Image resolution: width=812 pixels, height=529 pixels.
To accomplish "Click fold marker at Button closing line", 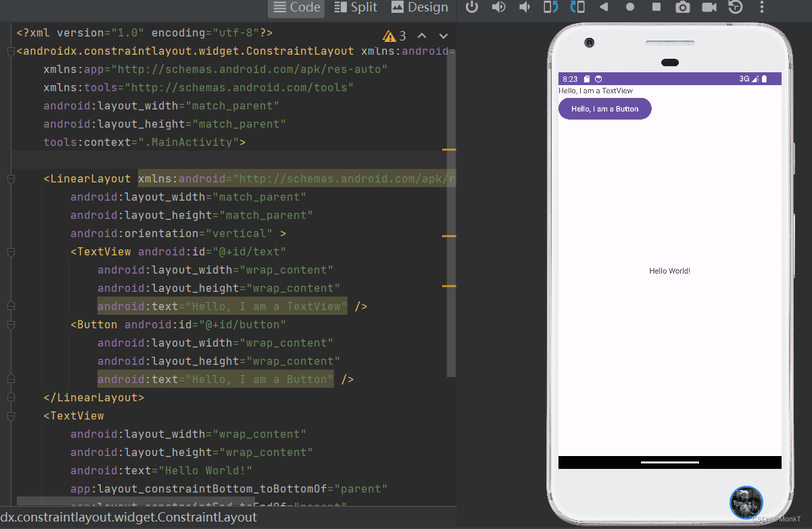I will (11, 380).
